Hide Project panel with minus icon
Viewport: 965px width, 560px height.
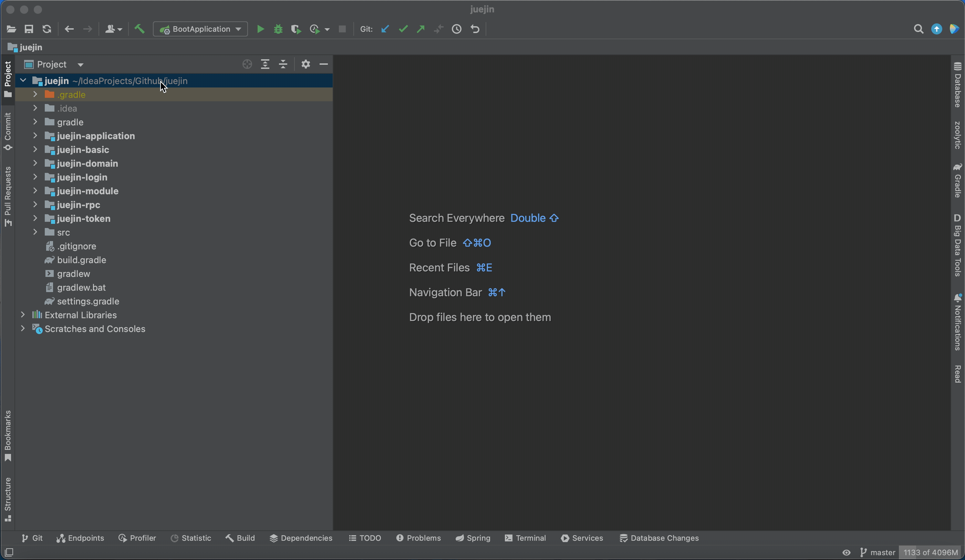click(324, 64)
